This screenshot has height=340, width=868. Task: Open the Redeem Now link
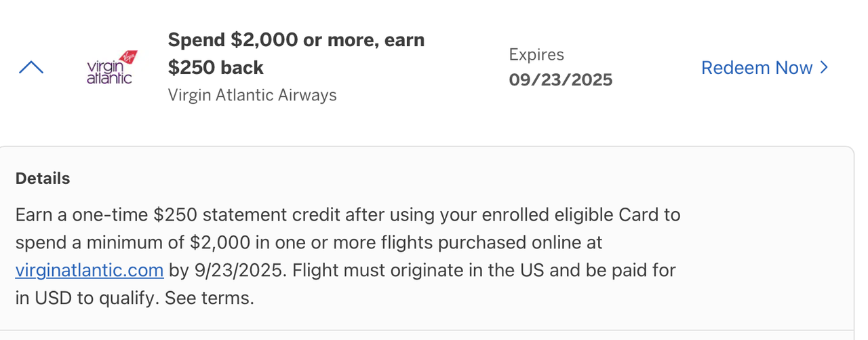click(756, 68)
